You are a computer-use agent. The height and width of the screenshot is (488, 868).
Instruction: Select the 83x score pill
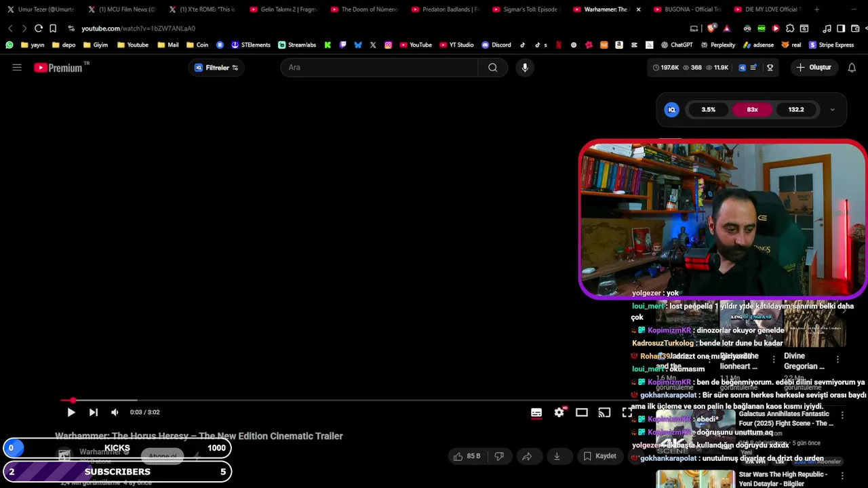(752, 110)
